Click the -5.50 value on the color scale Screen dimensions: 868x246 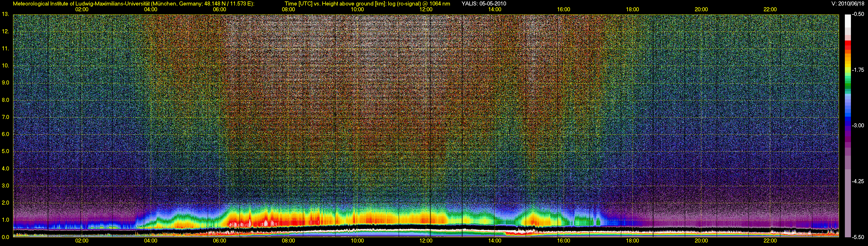[858, 237]
